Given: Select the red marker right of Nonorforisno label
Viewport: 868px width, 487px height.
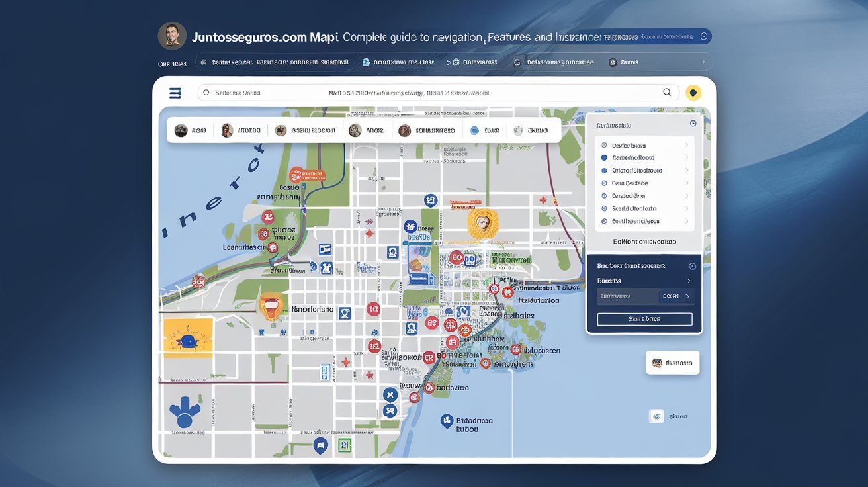Looking at the screenshot, I should pos(373,308).
